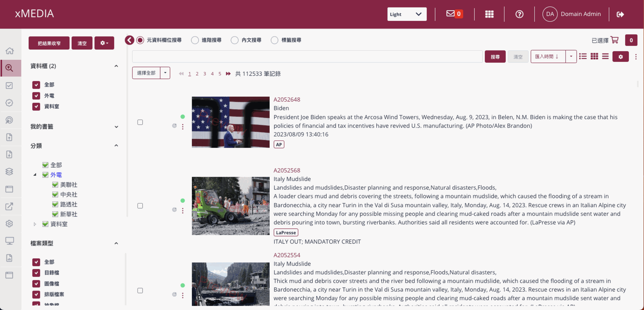Viewport: 644px width, 310px height.
Task: Expand the 資料室 tree node
Action: pyautogui.click(x=35, y=224)
